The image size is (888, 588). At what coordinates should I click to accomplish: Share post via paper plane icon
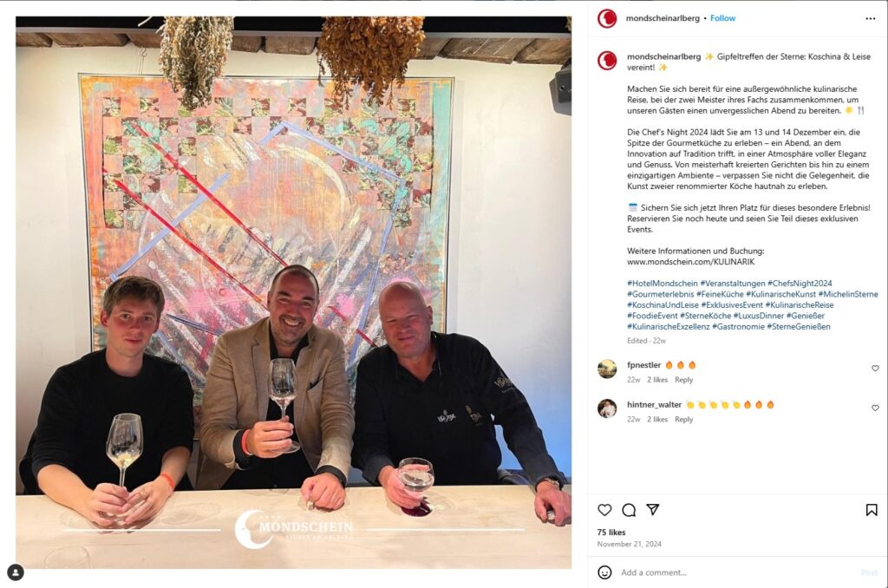pyautogui.click(x=652, y=510)
